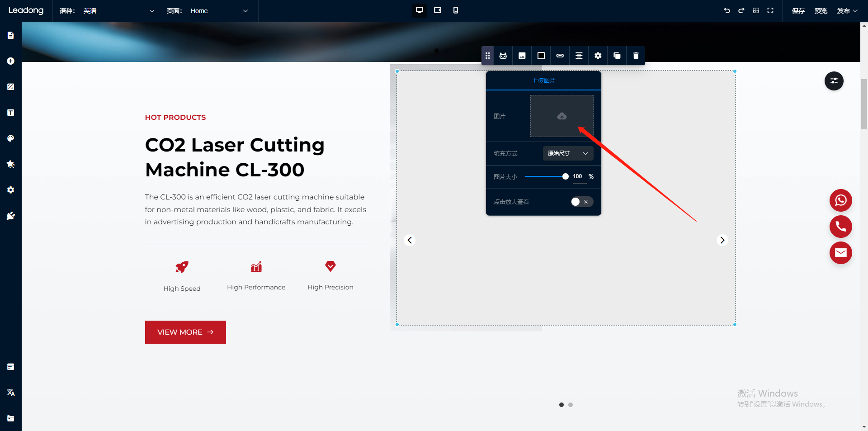
Task: Switch to tablet preview mode
Action: tap(437, 10)
